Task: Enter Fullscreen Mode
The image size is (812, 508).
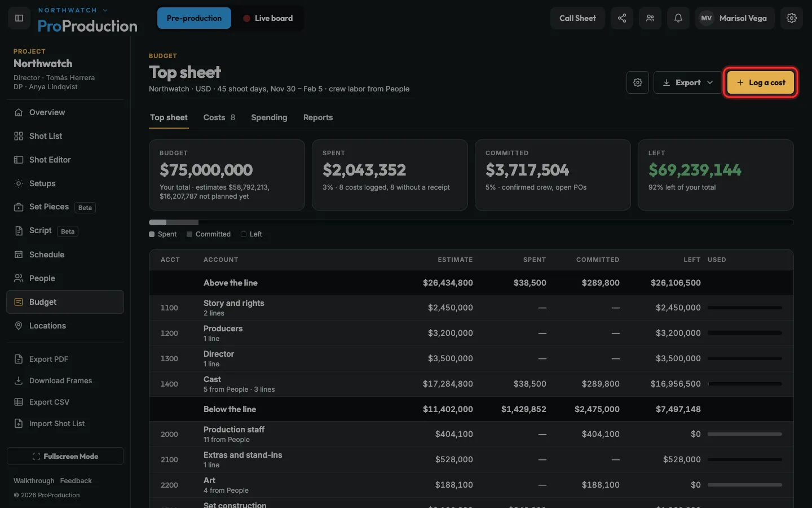Action: tap(65, 456)
